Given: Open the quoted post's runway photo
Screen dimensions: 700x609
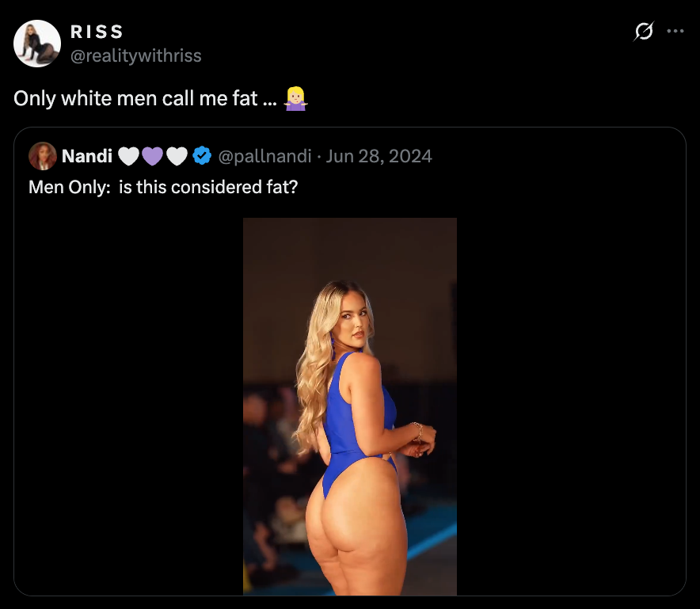Looking at the screenshot, I should pos(349,406).
